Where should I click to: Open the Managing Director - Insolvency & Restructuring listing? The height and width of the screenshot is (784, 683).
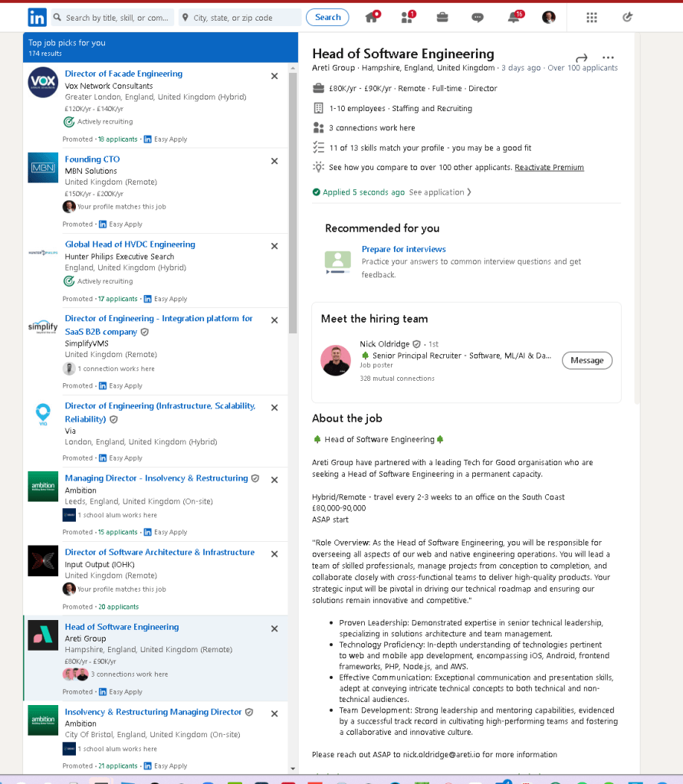(x=156, y=478)
